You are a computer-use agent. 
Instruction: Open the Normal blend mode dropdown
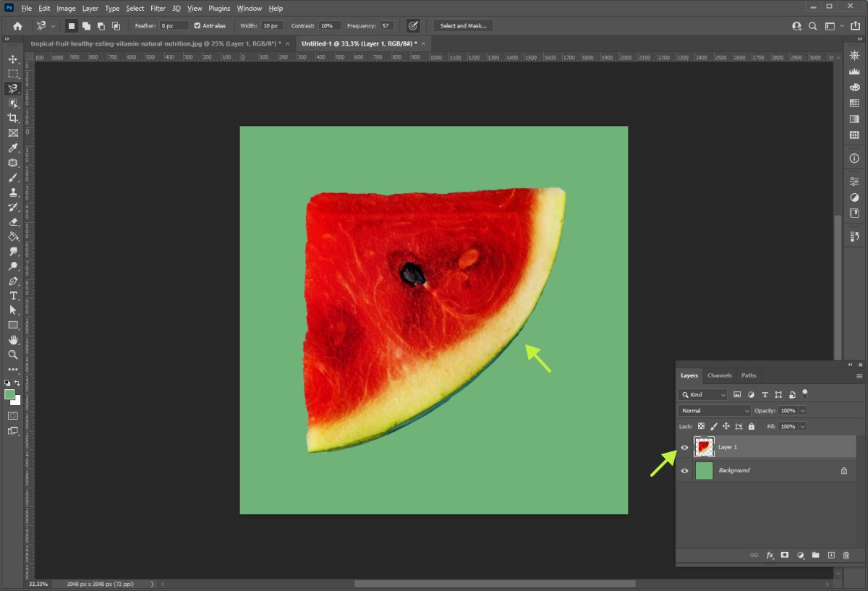tap(715, 411)
